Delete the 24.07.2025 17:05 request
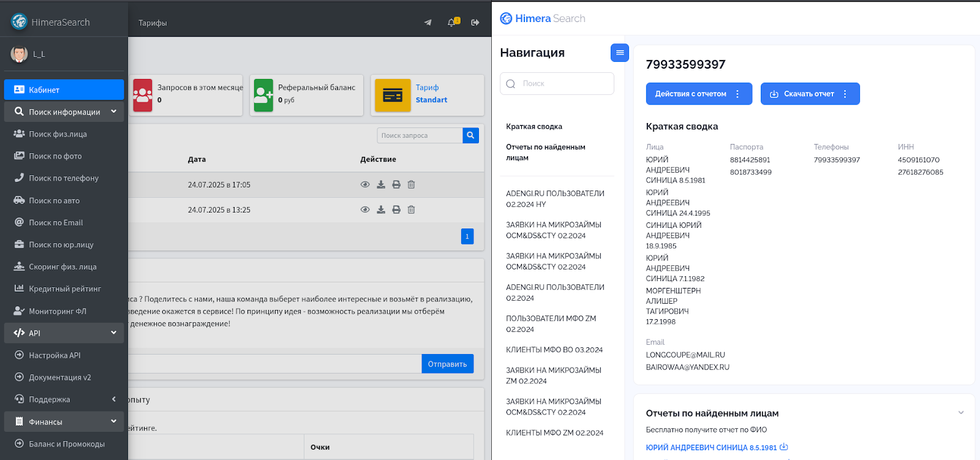The height and width of the screenshot is (460, 980). (x=412, y=184)
